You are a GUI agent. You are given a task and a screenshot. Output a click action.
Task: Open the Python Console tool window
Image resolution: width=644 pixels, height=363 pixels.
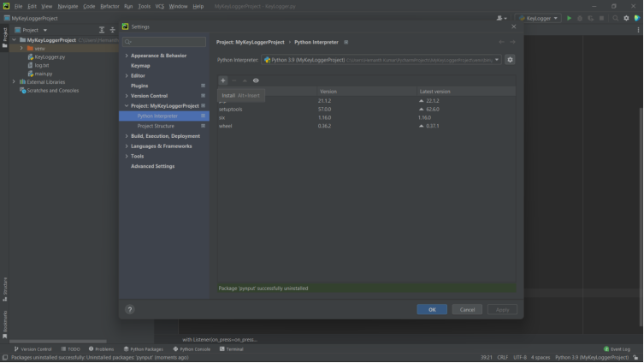(x=192, y=349)
